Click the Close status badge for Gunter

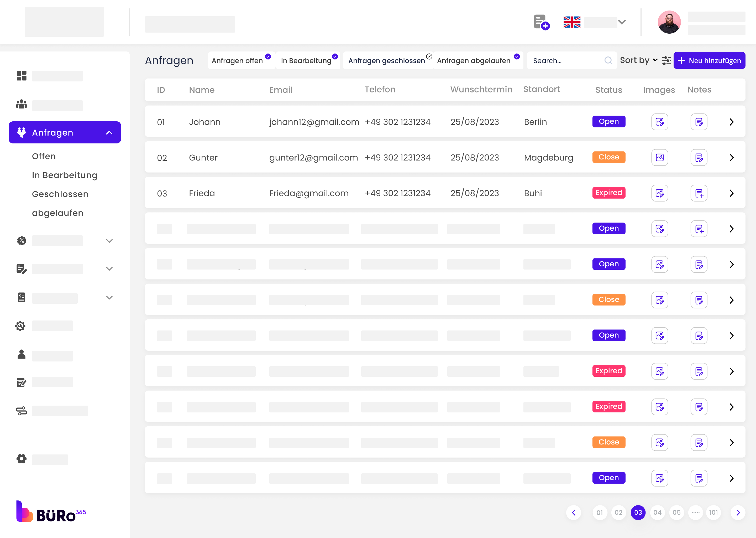[x=609, y=157]
